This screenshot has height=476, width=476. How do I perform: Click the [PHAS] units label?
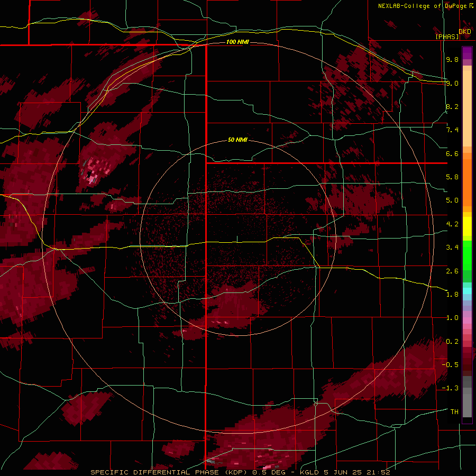click(447, 36)
